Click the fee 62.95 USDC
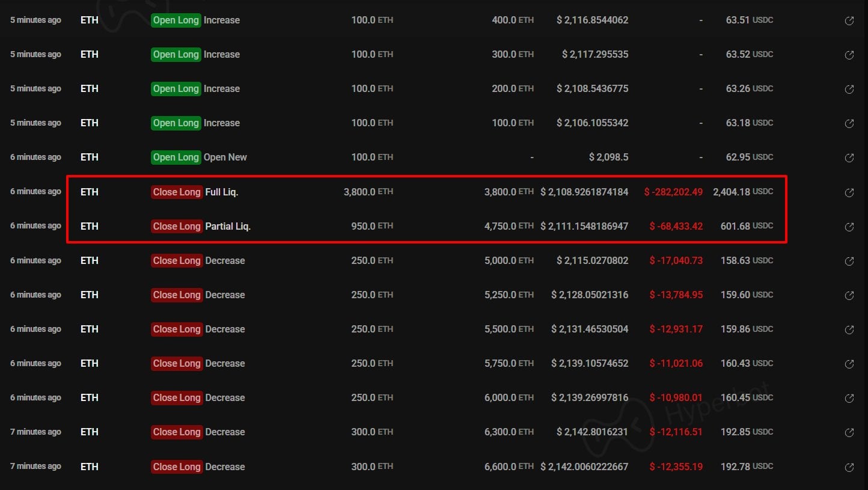Image resolution: width=868 pixels, height=490 pixels. pyautogui.click(x=750, y=157)
